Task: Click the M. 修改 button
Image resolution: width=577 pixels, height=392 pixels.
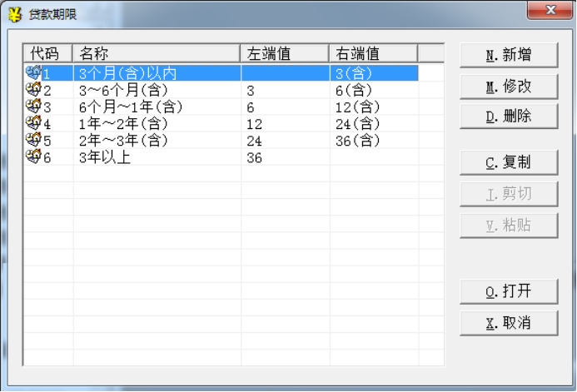Action: pyautogui.click(x=509, y=87)
